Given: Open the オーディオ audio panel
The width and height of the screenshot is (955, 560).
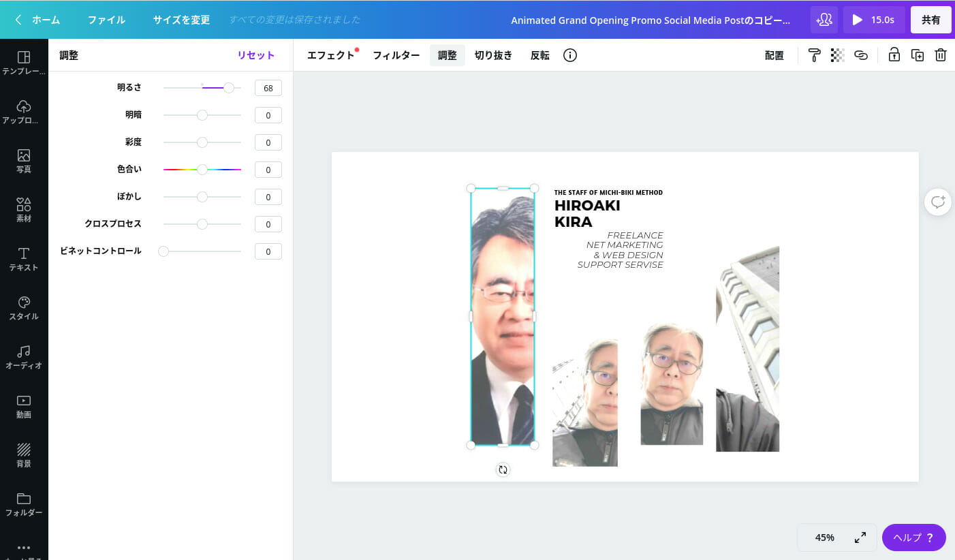Looking at the screenshot, I should pos(24,357).
